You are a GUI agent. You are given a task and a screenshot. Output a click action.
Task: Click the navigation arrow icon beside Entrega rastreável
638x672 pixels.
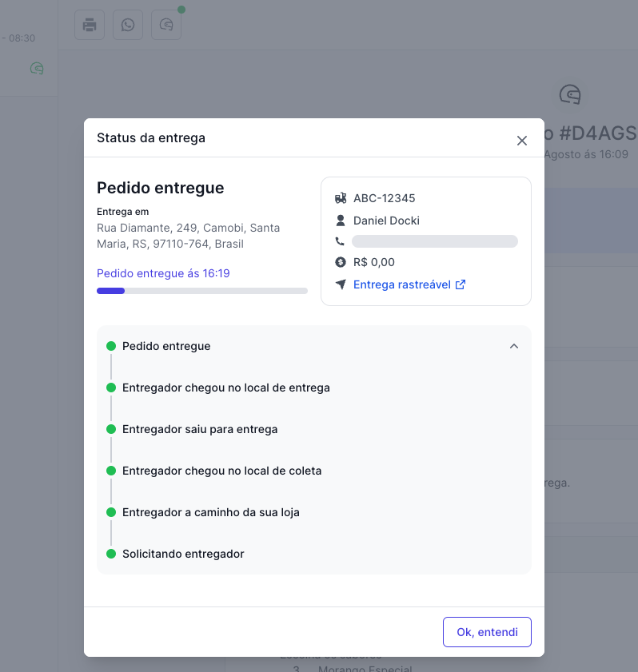tap(341, 284)
